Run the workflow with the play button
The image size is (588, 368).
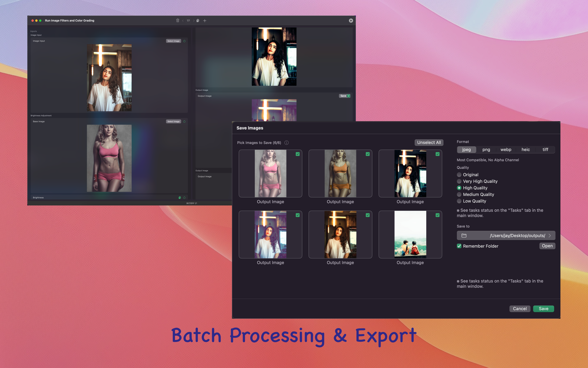[351, 21]
